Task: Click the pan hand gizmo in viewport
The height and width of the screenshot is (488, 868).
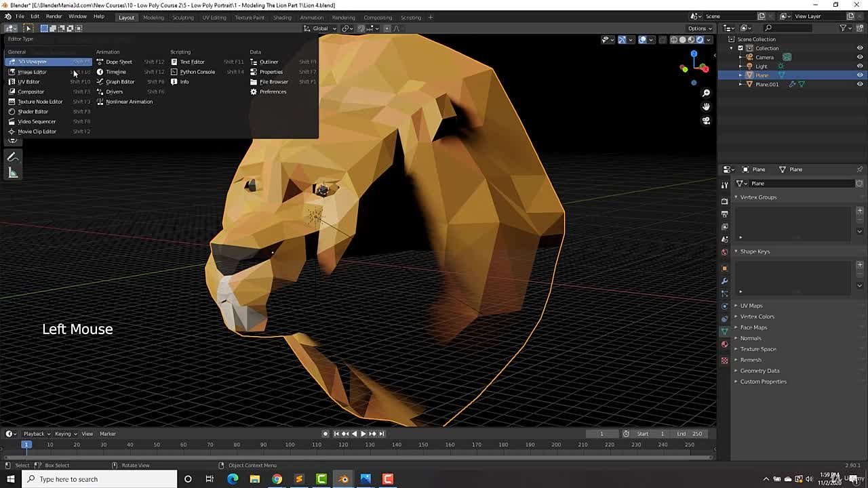Action: click(706, 106)
